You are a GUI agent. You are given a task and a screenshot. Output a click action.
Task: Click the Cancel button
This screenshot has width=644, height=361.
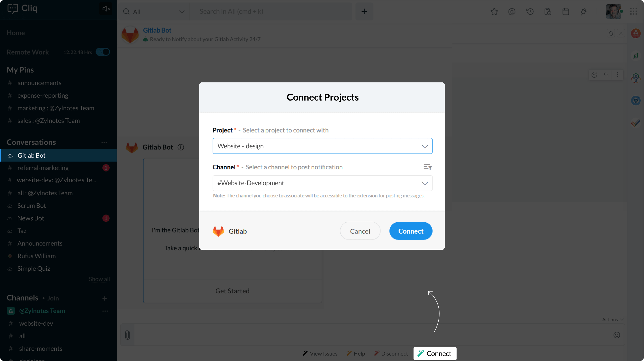pos(360,231)
